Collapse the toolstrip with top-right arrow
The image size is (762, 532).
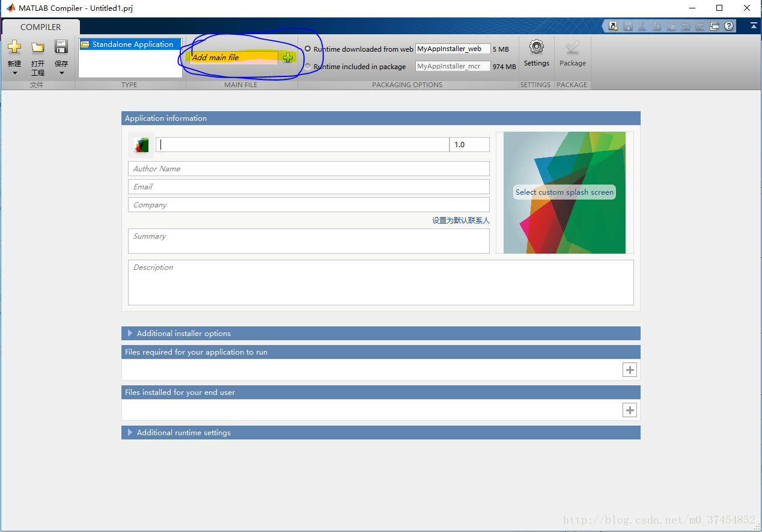(x=754, y=26)
